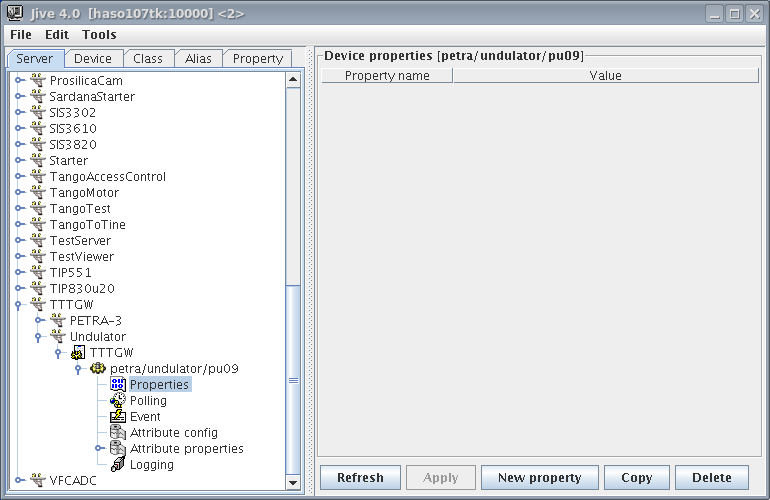This screenshot has width=770, height=500.
Task: Click the TestViewer server icon
Action: (38, 256)
